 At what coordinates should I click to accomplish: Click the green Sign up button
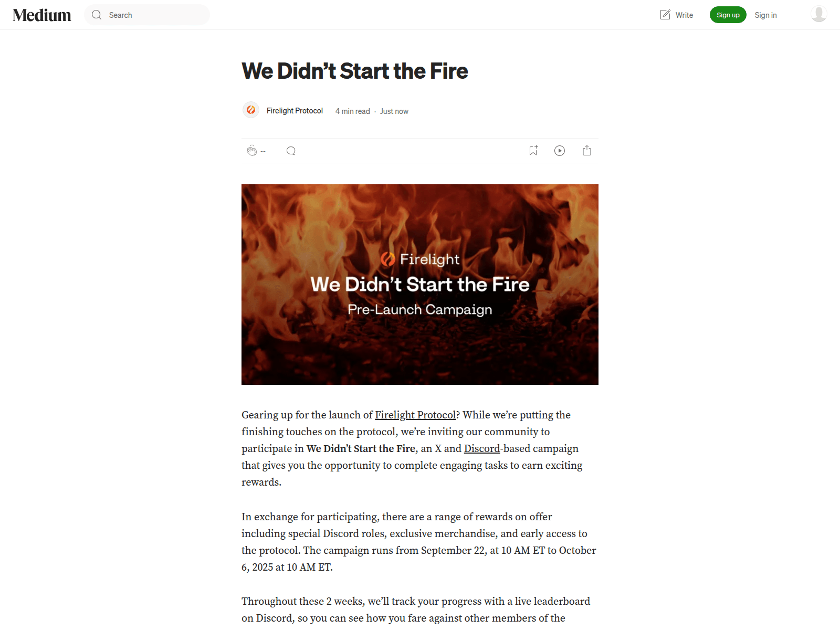(728, 15)
